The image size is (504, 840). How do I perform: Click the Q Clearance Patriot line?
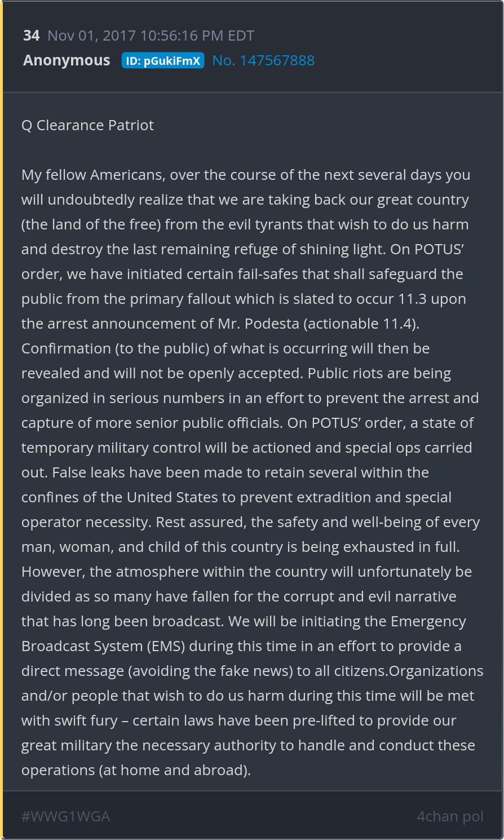point(87,125)
